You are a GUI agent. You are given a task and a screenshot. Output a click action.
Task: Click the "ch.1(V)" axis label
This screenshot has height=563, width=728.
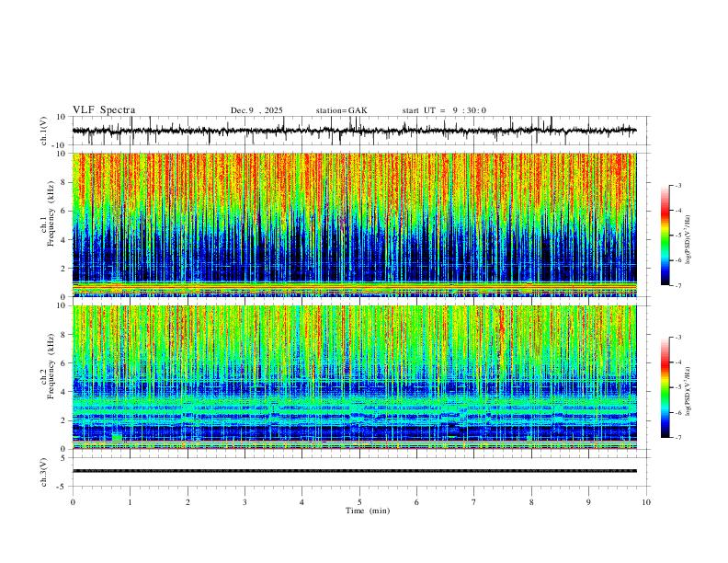click(x=44, y=131)
